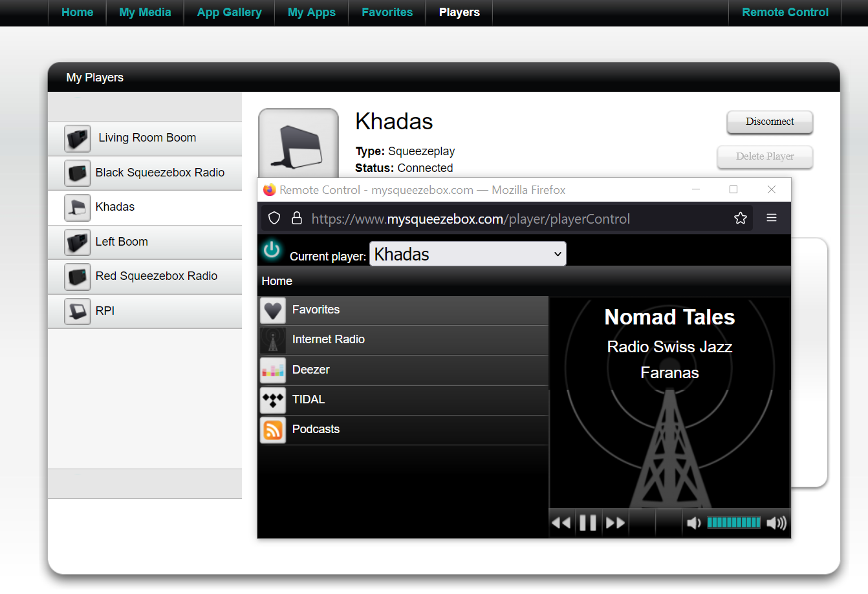Click the Radio Swiss Jazz station name
Viewport: 868px width, 594px height.
click(x=669, y=347)
